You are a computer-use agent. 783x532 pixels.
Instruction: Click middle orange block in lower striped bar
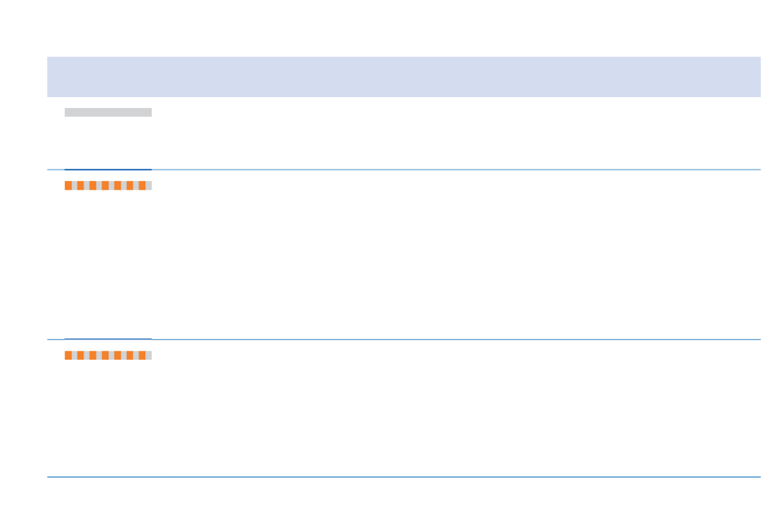[x=105, y=355]
